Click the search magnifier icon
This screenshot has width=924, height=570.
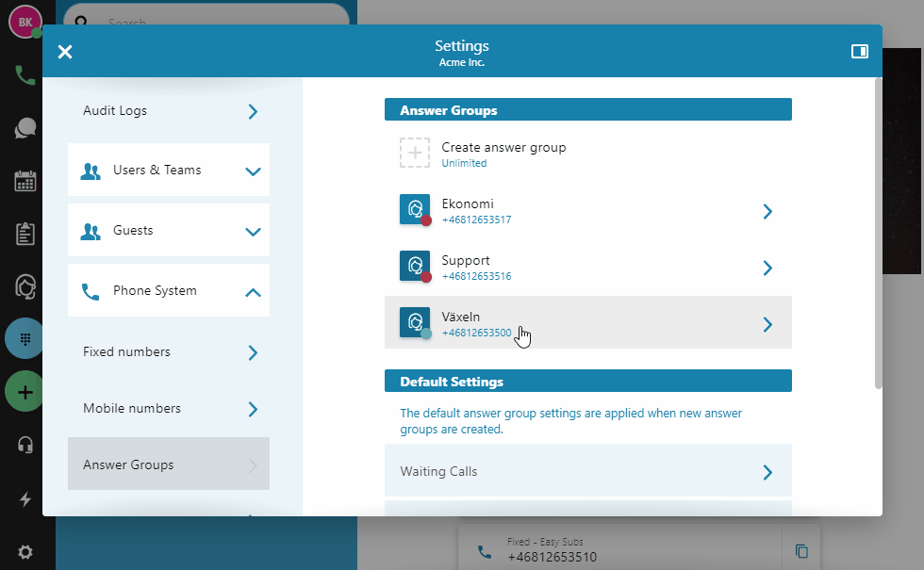point(81,22)
